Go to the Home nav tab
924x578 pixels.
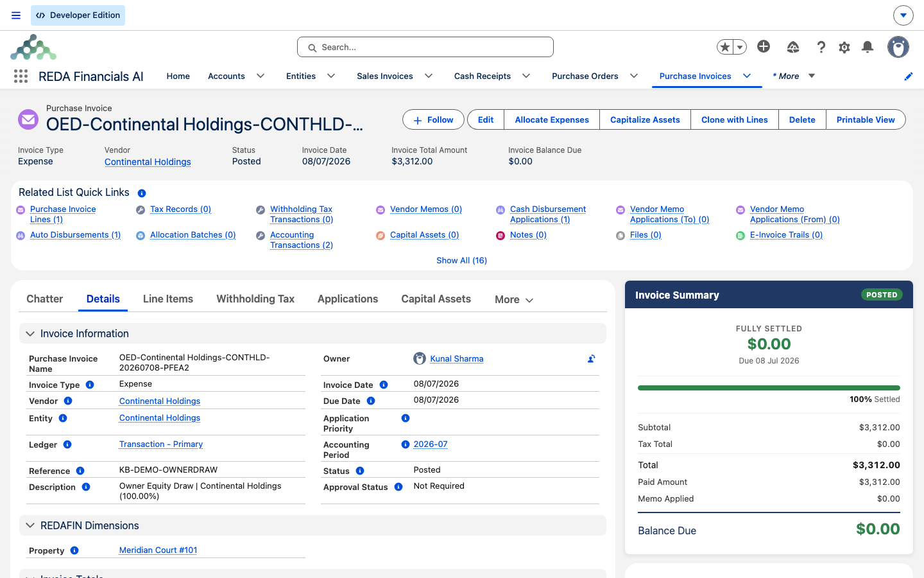coord(178,76)
